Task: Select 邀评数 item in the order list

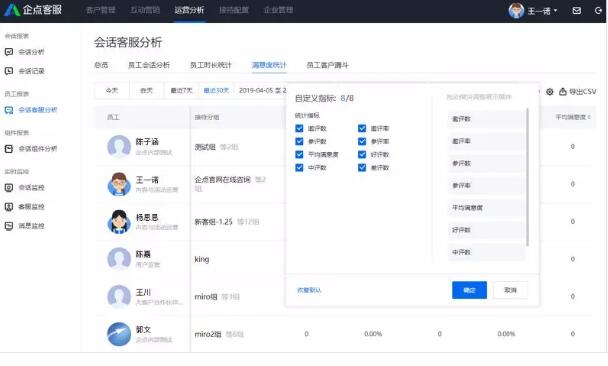Action: 485,119
